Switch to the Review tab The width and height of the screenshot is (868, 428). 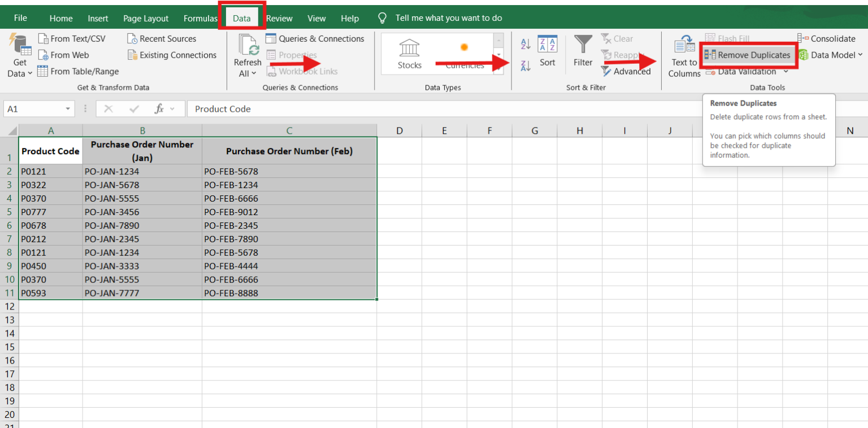pyautogui.click(x=279, y=18)
